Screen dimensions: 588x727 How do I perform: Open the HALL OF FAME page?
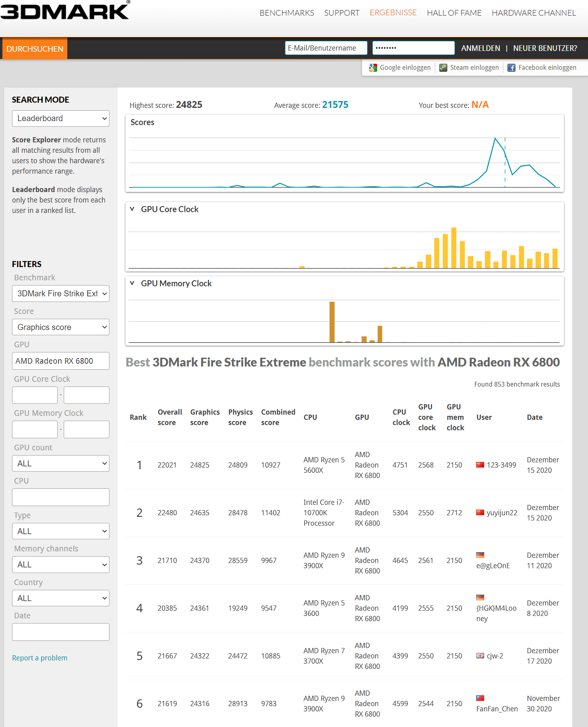(454, 13)
